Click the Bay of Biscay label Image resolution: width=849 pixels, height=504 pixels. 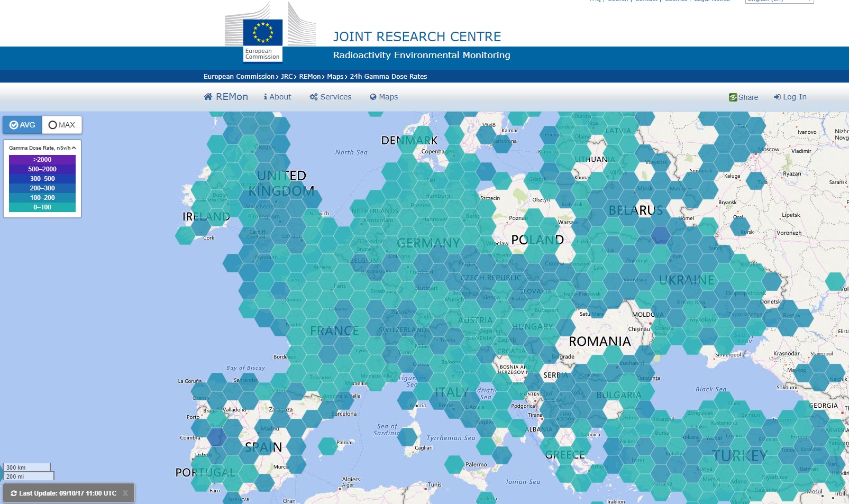point(245,368)
